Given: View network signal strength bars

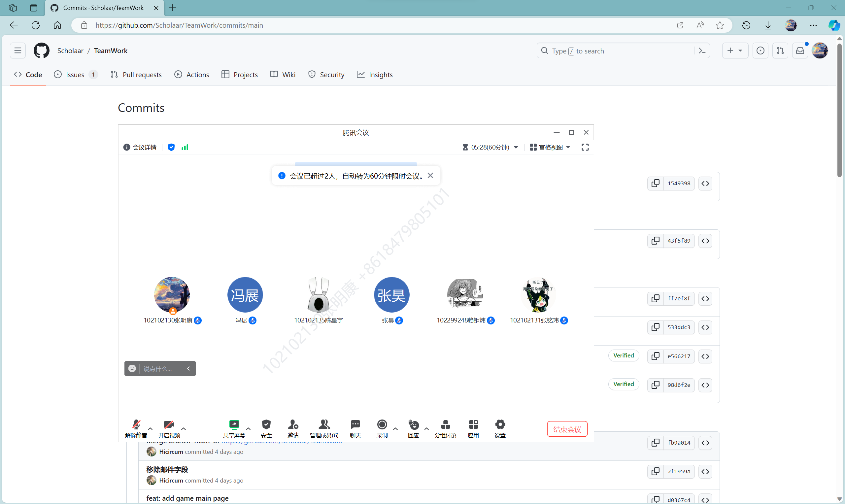Looking at the screenshot, I should [x=185, y=147].
